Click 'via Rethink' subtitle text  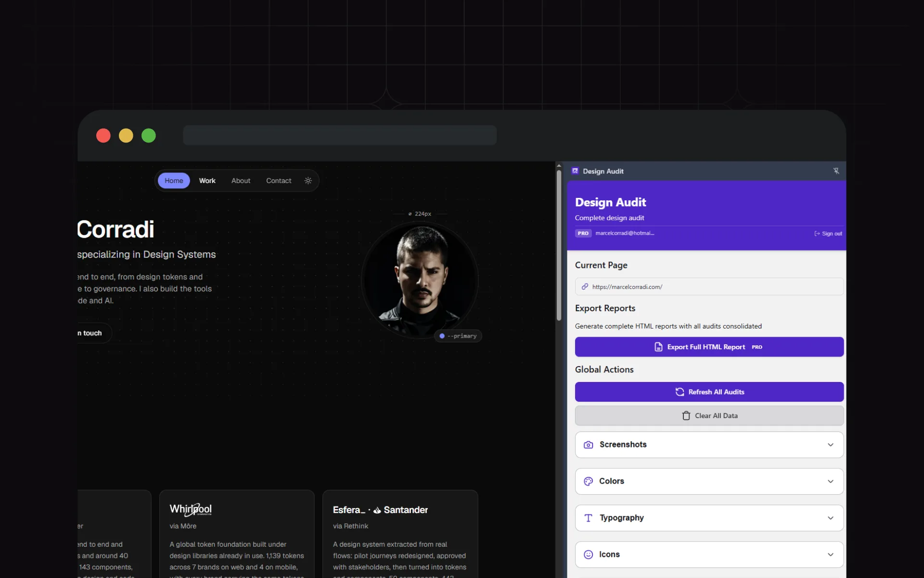[350, 526]
